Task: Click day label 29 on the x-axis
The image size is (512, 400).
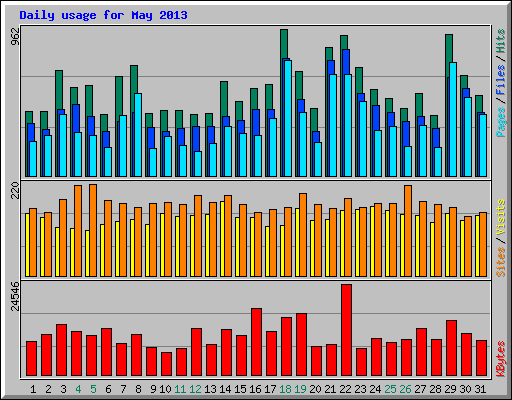Action: pos(450,389)
